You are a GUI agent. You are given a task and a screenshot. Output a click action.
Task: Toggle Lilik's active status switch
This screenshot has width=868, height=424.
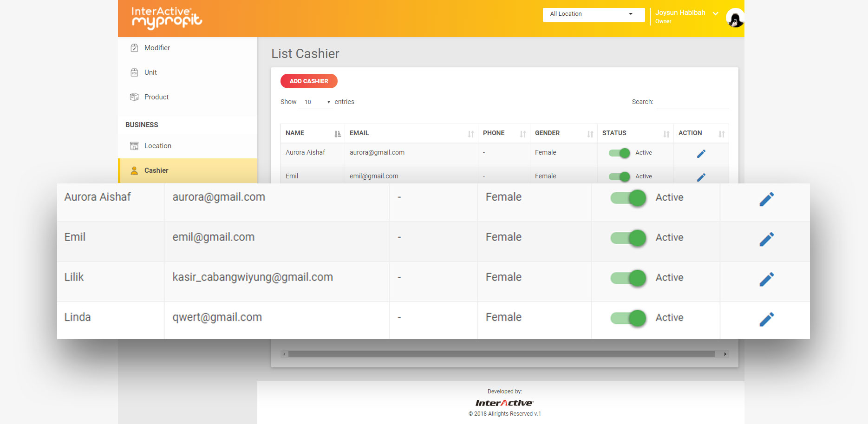[x=628, y=278]
